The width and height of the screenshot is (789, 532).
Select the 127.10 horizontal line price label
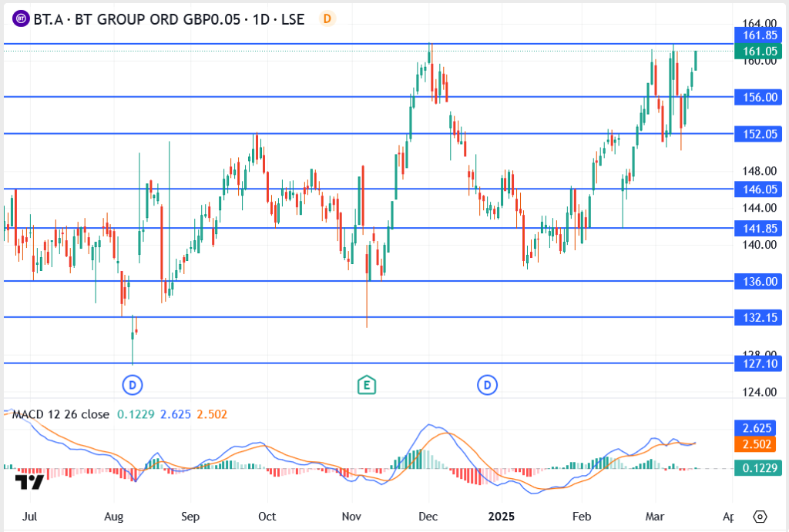759,364
